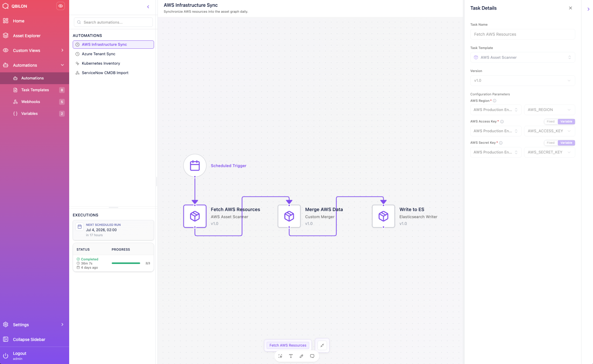Click the Task Templates count badge 8
Screen dimensions: 593x364
(62, 90)
